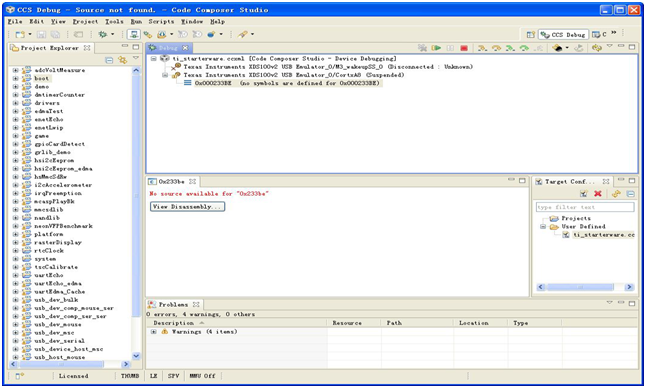Click the Licensed status bar text

tap(73, 376)
